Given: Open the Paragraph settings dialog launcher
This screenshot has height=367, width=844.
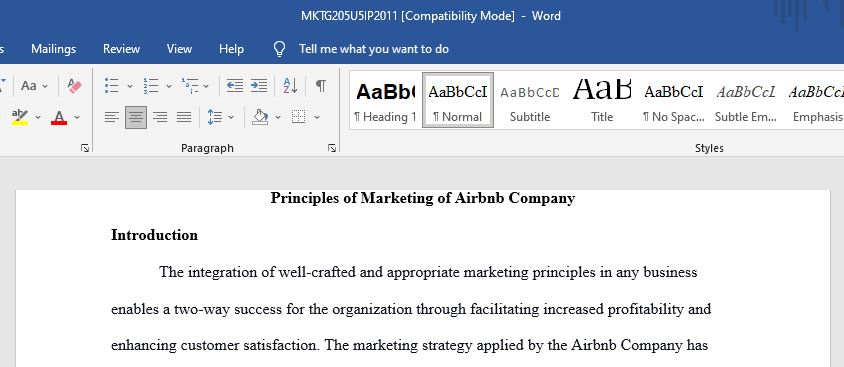Looking at the screenshot, I should pos(332,148).
